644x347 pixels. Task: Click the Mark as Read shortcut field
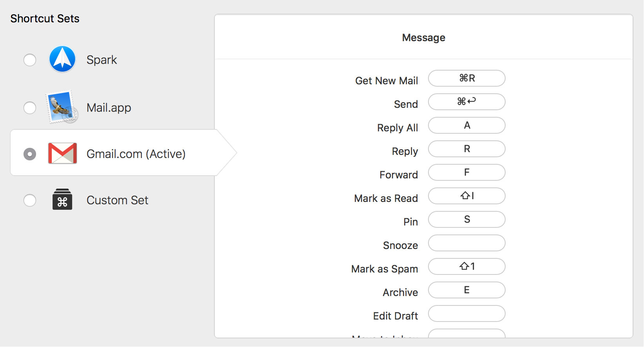pos(467,196)
